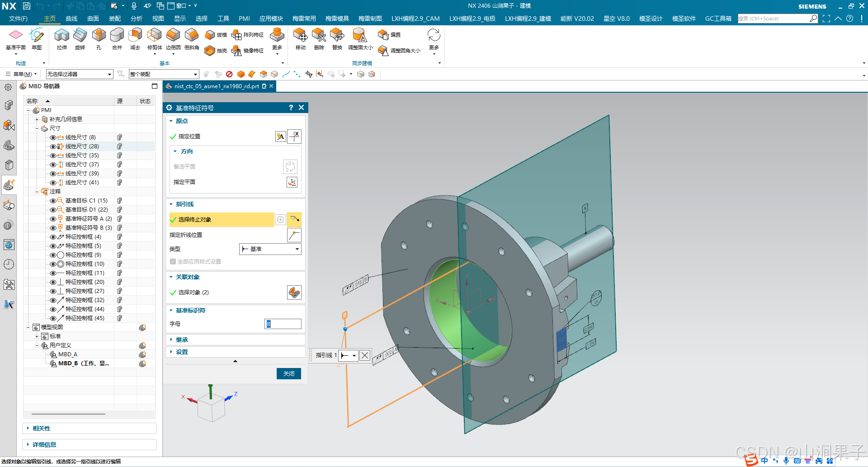Click the 拔模 draft tool
This screenshot has height=467, width=868.
(x=216, y=35)
